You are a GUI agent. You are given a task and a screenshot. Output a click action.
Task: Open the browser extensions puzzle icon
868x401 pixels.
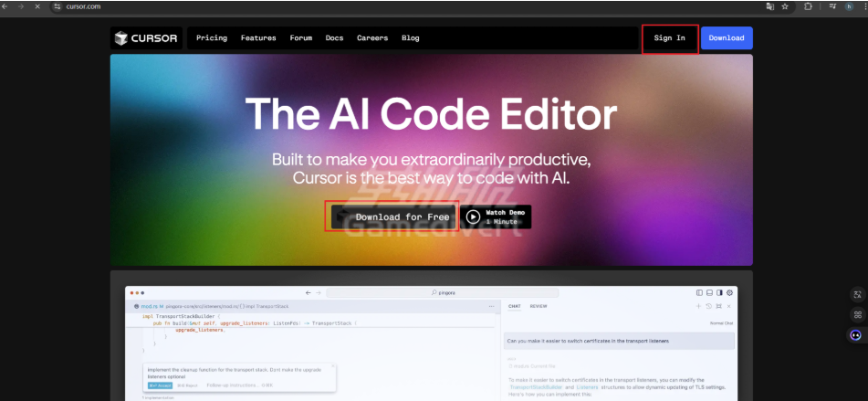[808, 6]
